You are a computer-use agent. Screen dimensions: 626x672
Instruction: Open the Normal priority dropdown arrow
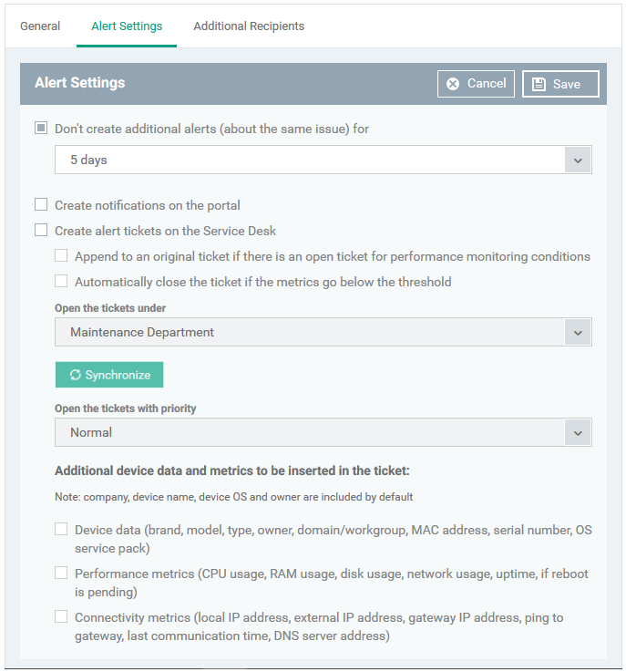pyautogui.click(x=578, y=432)
